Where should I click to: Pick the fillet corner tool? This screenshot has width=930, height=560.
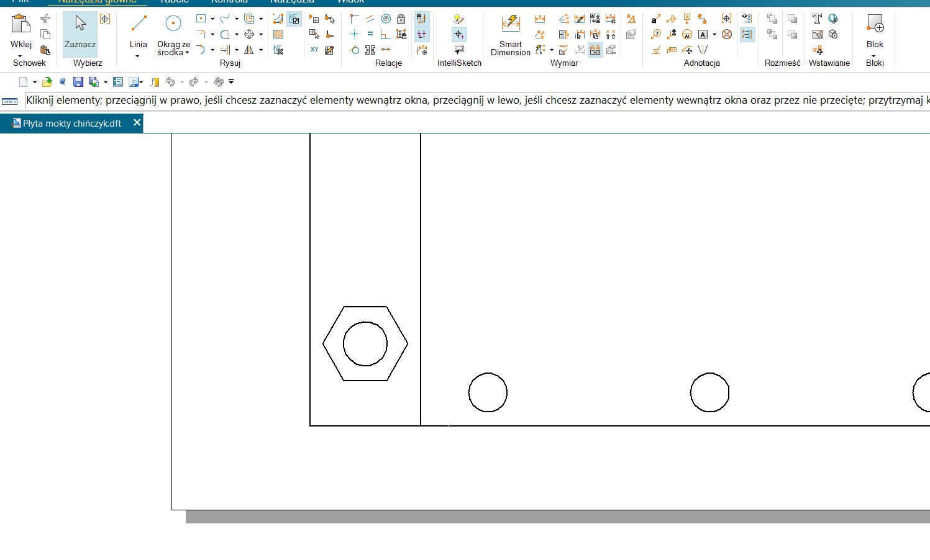(x=201, y=34)
